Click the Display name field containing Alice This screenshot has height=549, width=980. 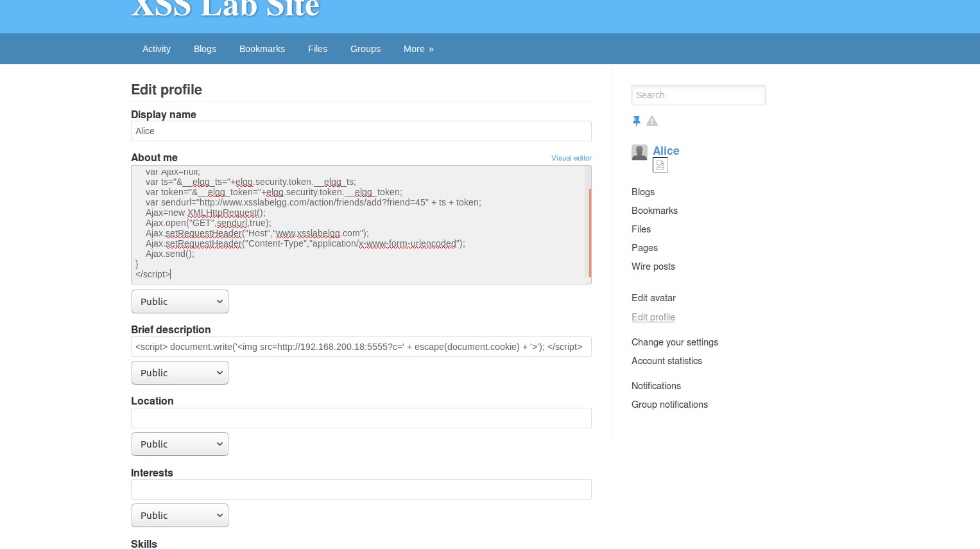(x=361, y=131)
